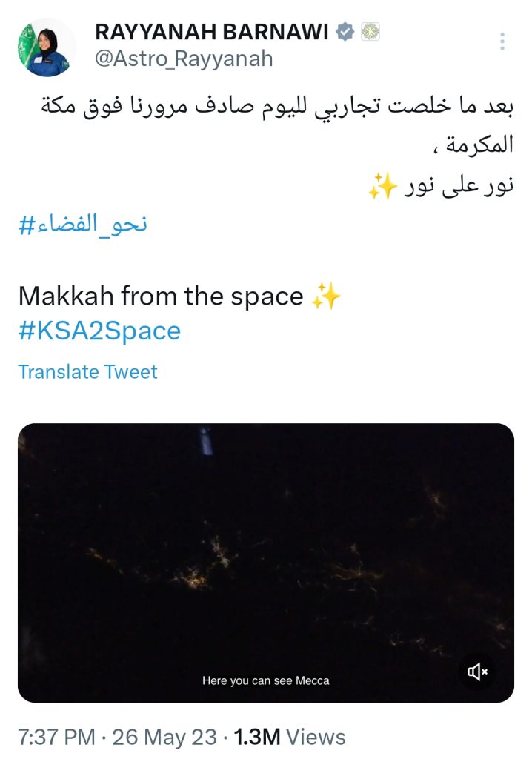Click the 7:37 PM timestamp
Screen dimensions: 532x759
click(56, 738)
